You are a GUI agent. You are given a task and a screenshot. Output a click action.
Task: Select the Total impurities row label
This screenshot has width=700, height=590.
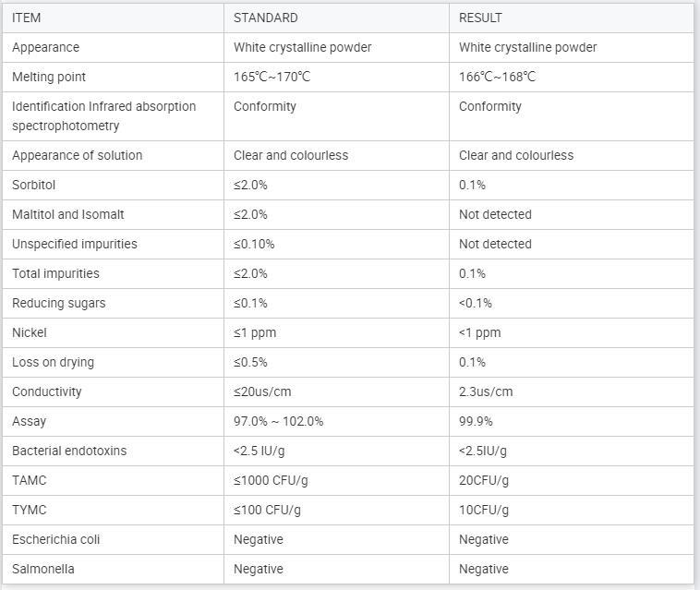[x=55, y=273]
